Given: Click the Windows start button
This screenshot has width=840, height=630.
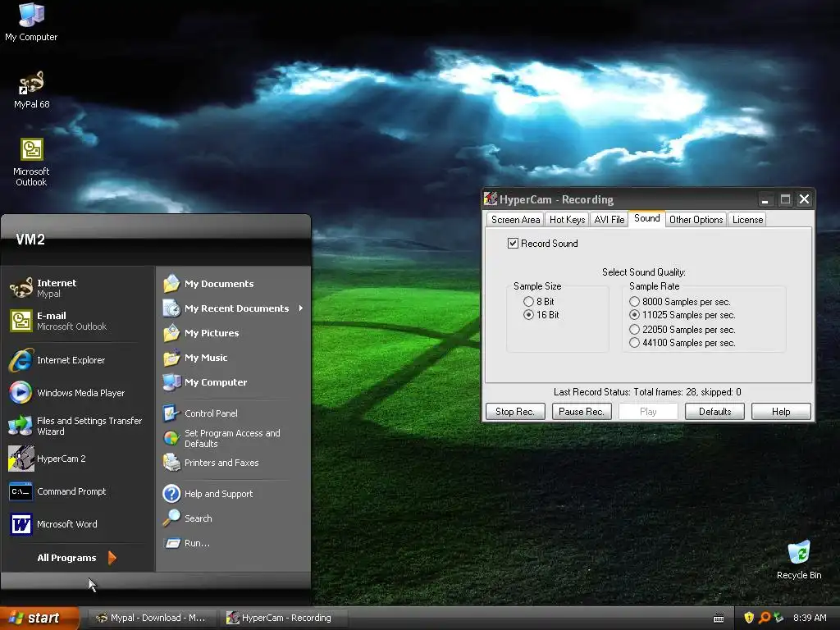Looking at the screenshot, I should click(39, 618).
